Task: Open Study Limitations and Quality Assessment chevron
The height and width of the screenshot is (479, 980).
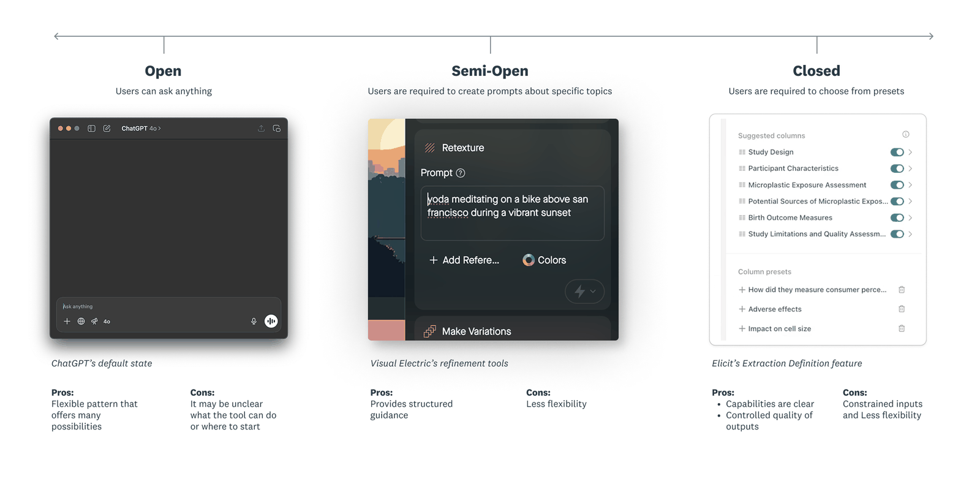Action: (911, 234)
